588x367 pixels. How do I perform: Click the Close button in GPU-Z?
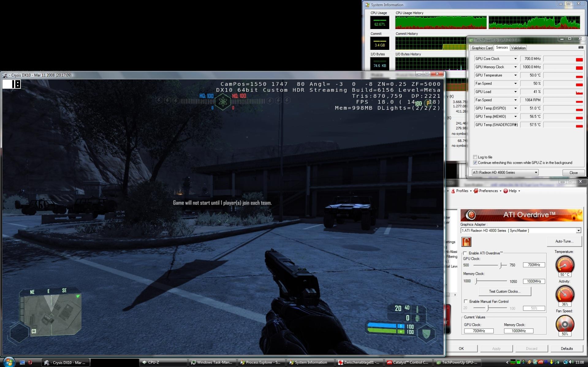(x=573, y=173)
